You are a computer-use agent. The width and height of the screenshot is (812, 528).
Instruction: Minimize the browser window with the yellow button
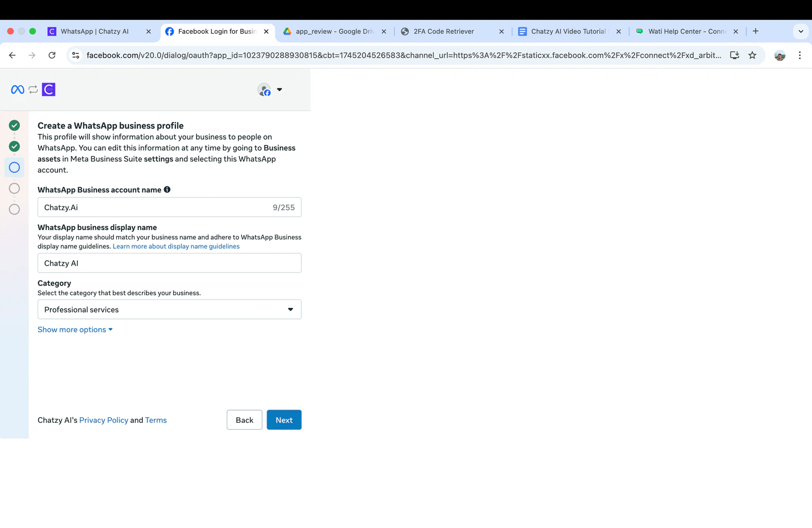[x=22, y=31]
